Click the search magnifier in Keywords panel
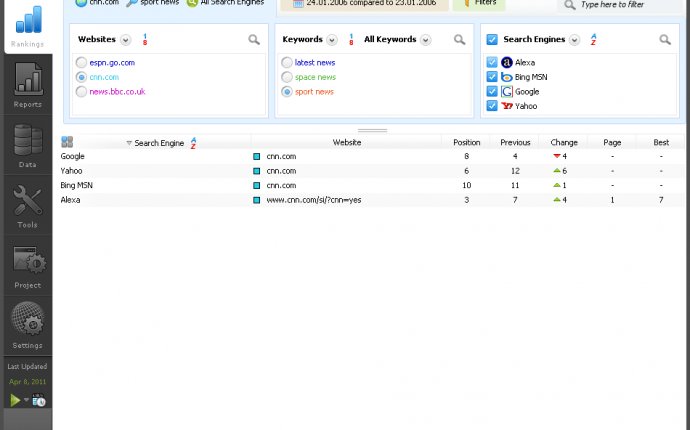This screenshot has width=690, height=430. tap(459, 40)
